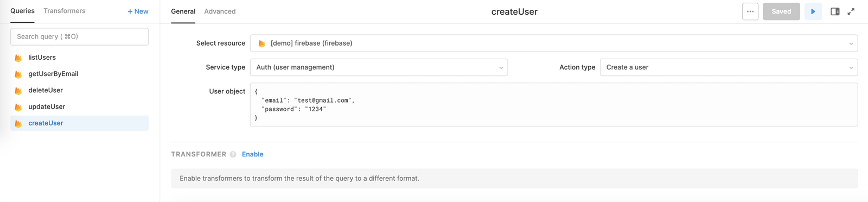Expand the query editor to fullscreen
The height and width of the screenshot is (202, 868).
(x=851, y=11)
